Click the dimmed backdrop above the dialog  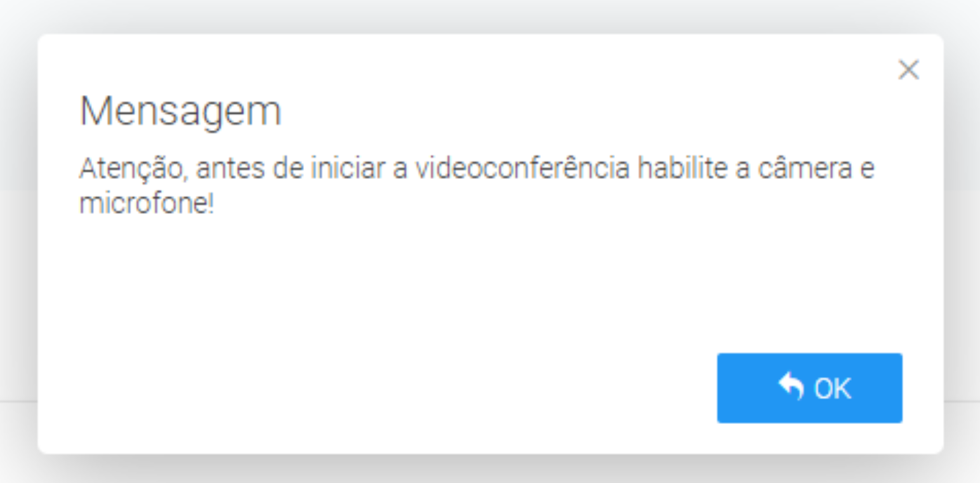[x=490, y=16]
